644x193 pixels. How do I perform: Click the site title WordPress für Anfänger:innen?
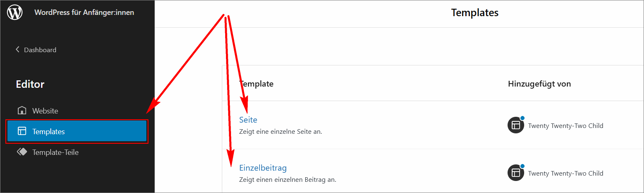tap(84, 12)
